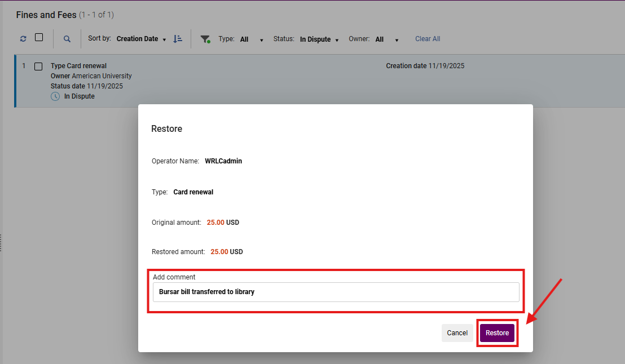Click the Restored amount 25.00 value
The image size is (625, 364).
click(219, 252)
